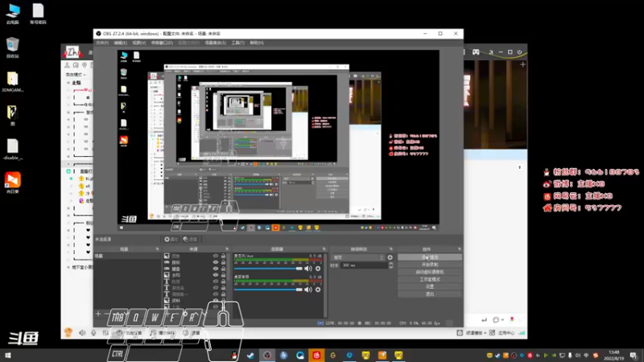Image resolution: width=644 pixels, height=362 pixels.
Task: Toggle visibility of the first source row
Action: point(216,256)
